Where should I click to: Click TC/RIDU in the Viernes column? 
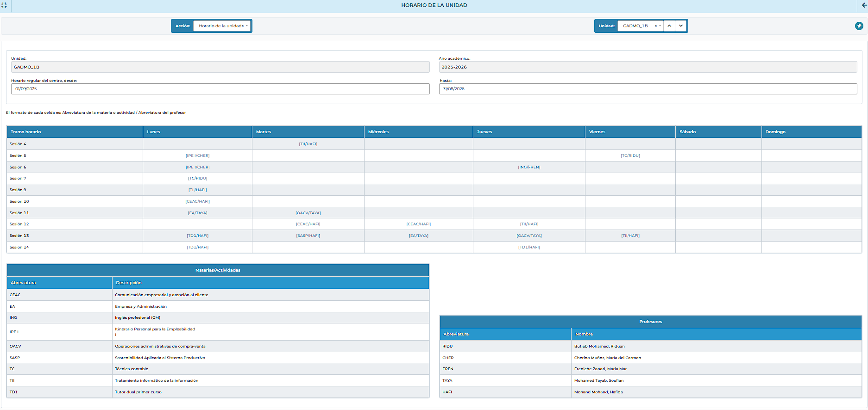click(630, 155)
